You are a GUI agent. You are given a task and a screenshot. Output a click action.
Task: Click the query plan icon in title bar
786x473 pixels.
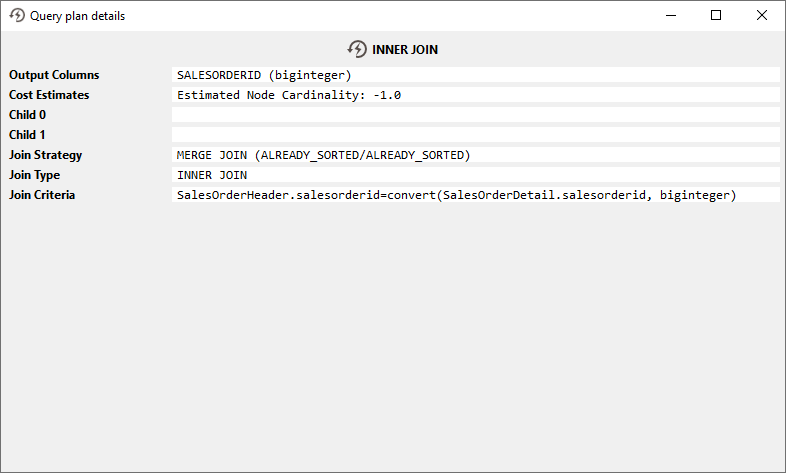(x=17, y=16)
